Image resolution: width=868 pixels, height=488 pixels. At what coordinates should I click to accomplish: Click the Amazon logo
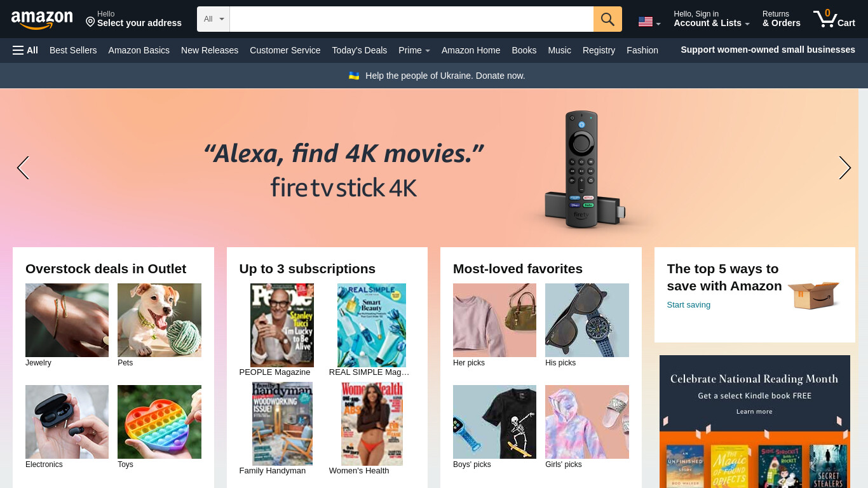(x=42, y=20)
